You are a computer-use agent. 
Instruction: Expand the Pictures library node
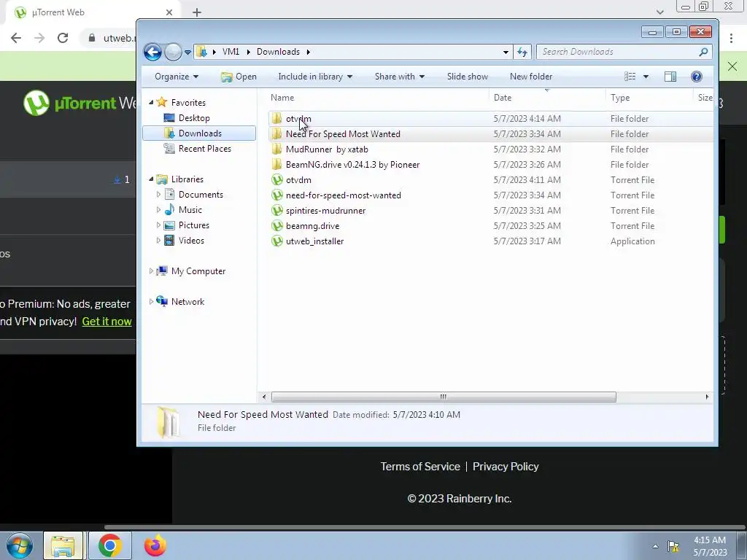click(x=158, y=225)
